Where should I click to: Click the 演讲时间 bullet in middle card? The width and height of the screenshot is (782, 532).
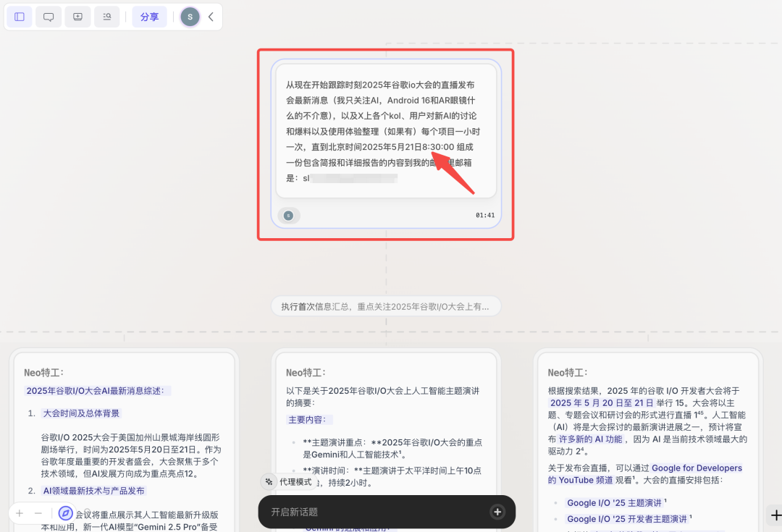point(392,476)
